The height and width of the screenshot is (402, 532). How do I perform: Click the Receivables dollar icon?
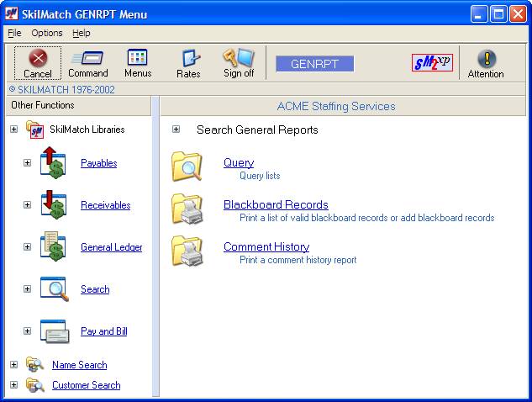(53, 204)
